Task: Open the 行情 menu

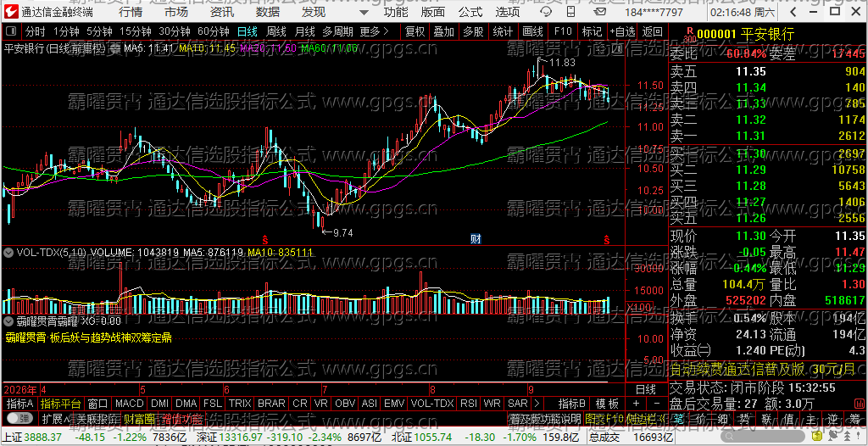Action: (x=130, y=12)
